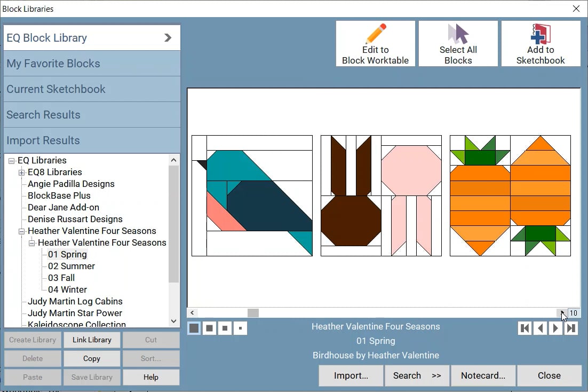Jump to first block with skip-back arrow

[x=525, y=328]
